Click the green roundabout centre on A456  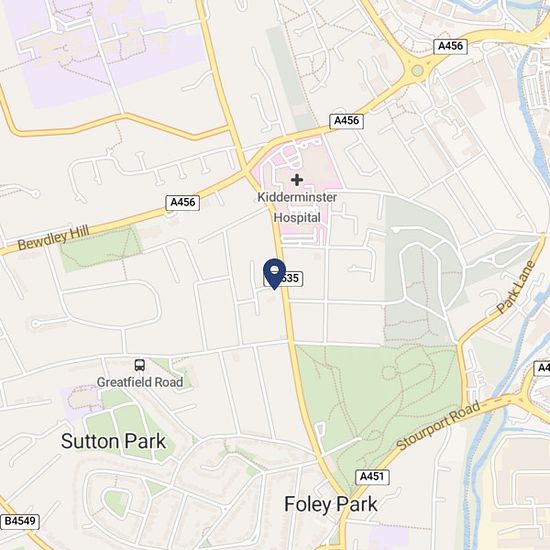[417, 71]
